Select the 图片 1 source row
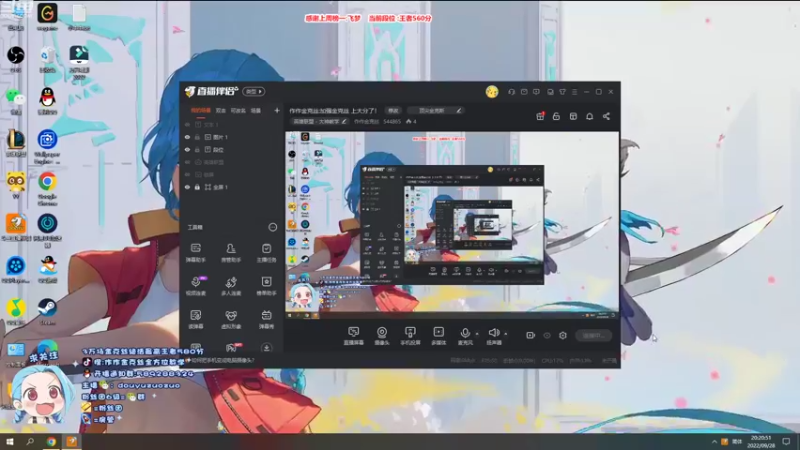 [232, 137]
